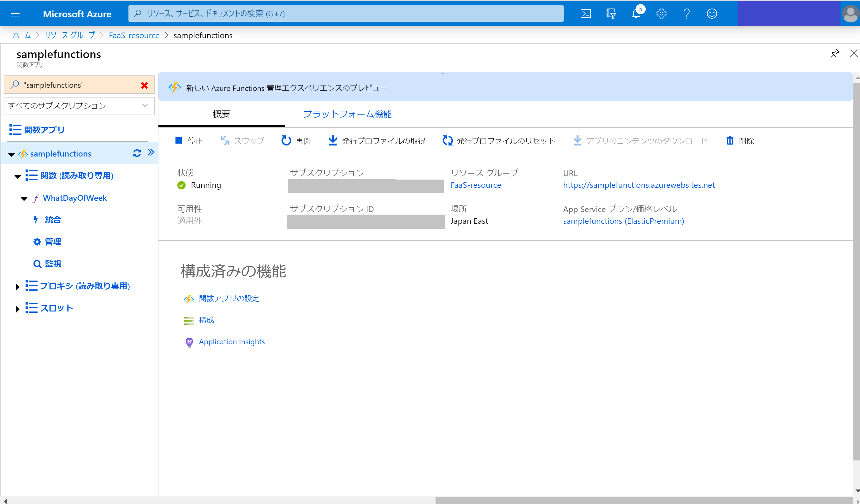Open すべてのサブスクリプション dropdown

pyautogui.click(x=79, y=106)
